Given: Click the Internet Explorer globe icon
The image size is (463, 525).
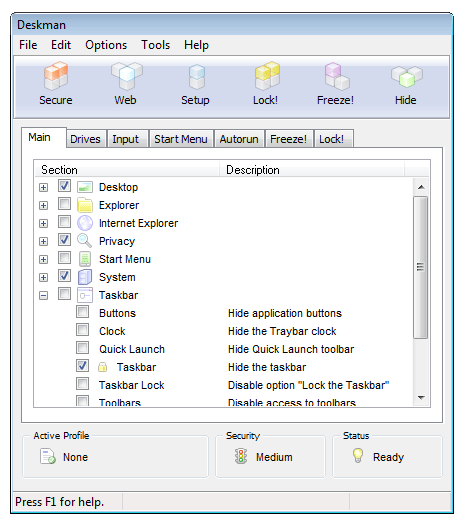Looking at the screenshot, I should pos(85,223).
